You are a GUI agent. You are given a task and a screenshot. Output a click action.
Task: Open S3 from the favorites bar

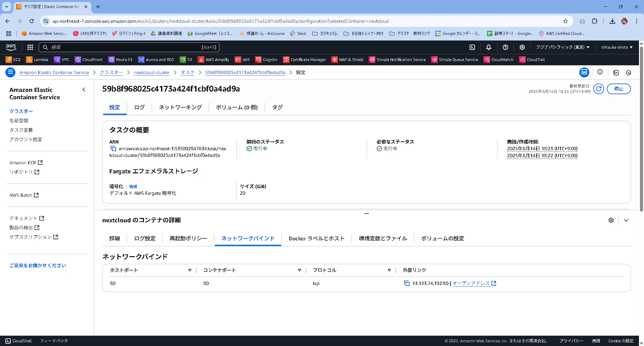pos(186,60)
